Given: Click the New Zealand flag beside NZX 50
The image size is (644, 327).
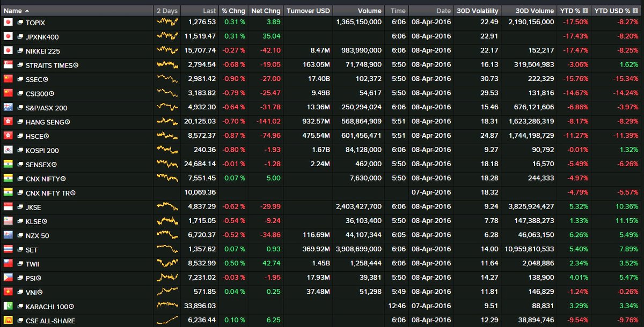Looking at the screenshot, I should (8, 235).
